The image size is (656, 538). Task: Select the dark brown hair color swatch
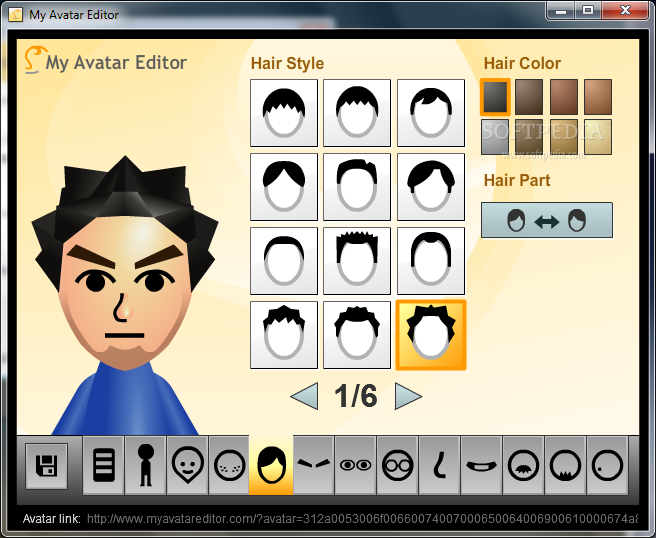(529, 97)
